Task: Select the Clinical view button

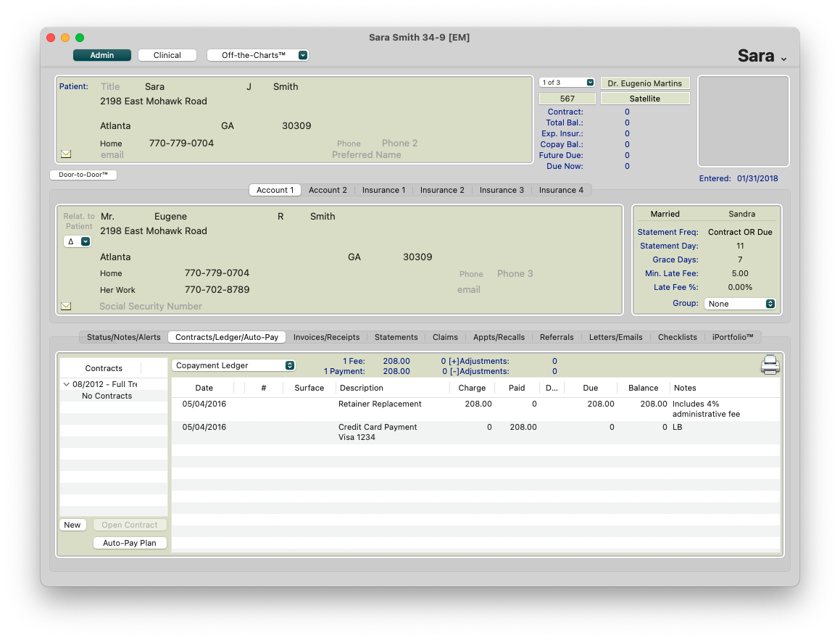Action: [167, 55]
